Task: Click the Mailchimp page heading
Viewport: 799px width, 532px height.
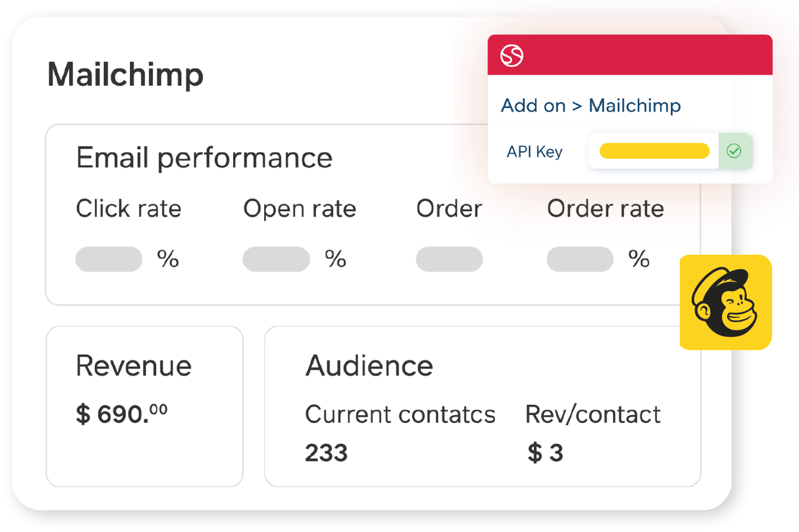Action: click(x=125, y=75)
